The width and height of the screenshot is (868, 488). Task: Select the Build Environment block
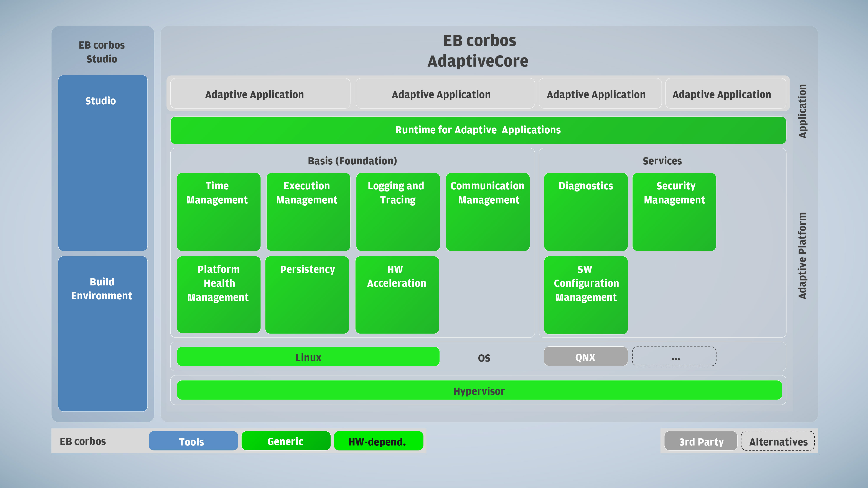(103, 334)
